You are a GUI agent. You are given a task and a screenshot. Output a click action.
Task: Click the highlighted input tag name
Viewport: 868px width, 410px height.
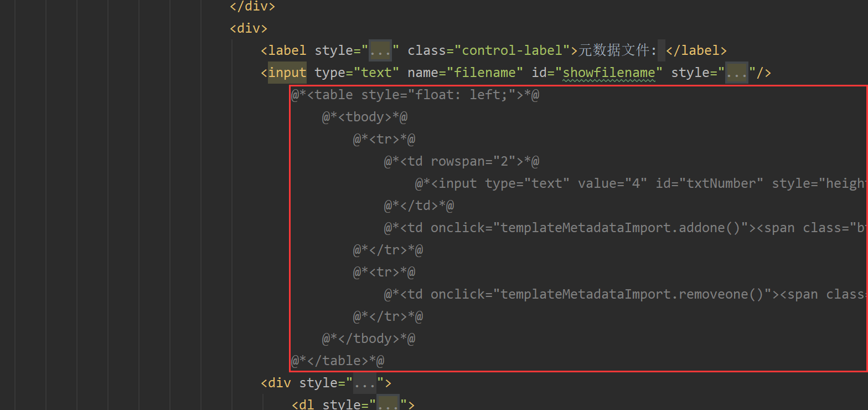(287, 73)
